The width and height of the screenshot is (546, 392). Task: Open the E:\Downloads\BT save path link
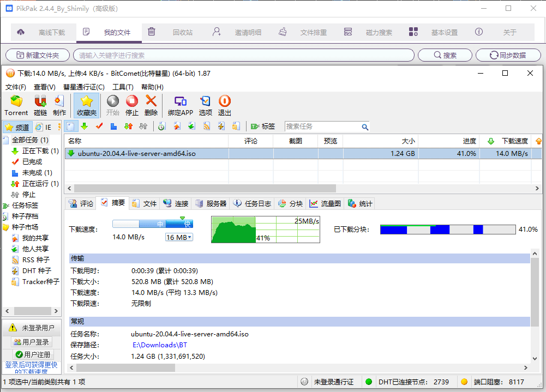[159, 345]
